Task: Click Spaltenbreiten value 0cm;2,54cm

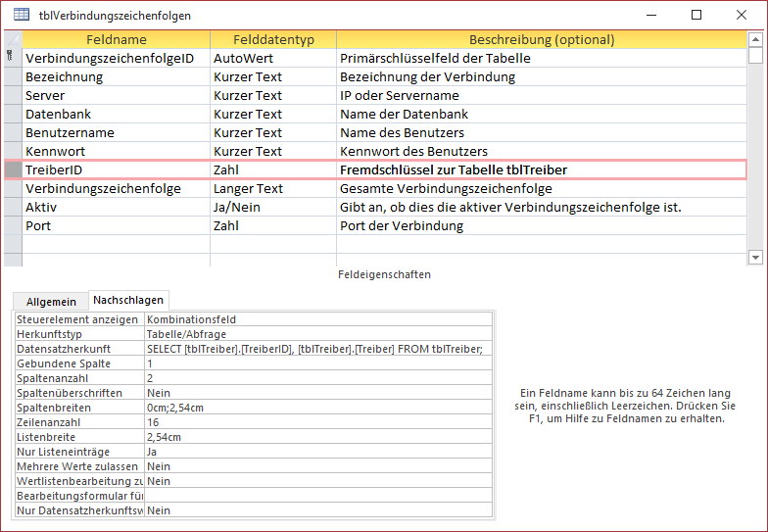Action: point(318,408)
